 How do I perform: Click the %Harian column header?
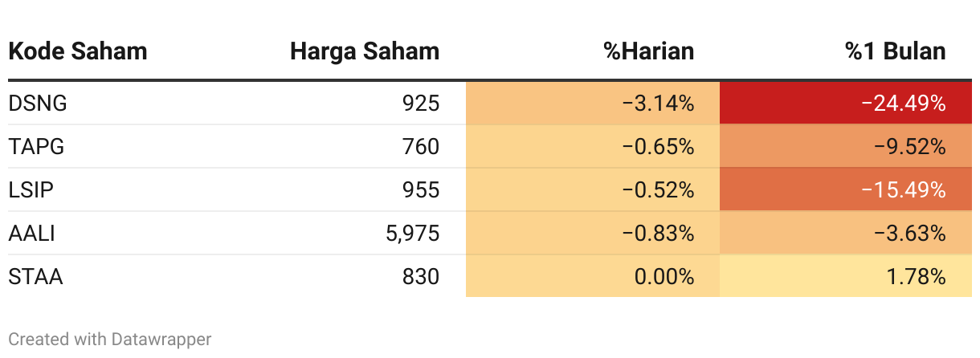pyautogui.click(x=649, y=52)
